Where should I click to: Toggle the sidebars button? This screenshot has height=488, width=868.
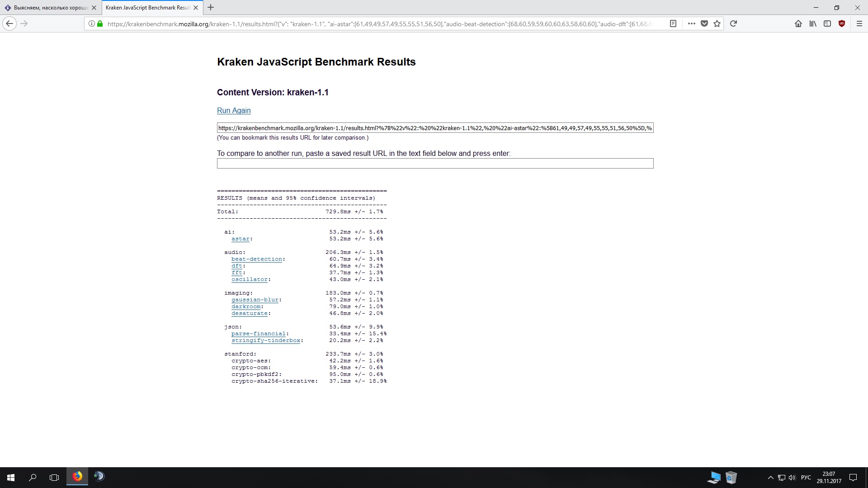827,23
